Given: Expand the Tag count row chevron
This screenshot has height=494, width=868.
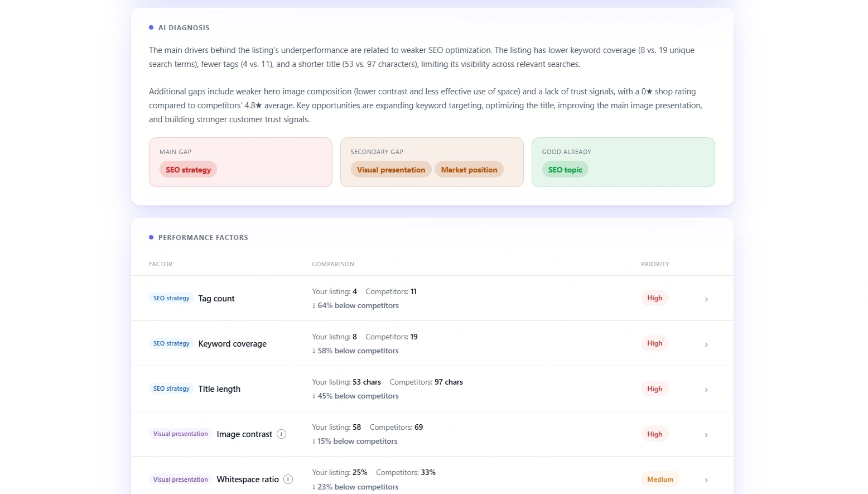Looking at the screenshot, I should click(706, 299).
